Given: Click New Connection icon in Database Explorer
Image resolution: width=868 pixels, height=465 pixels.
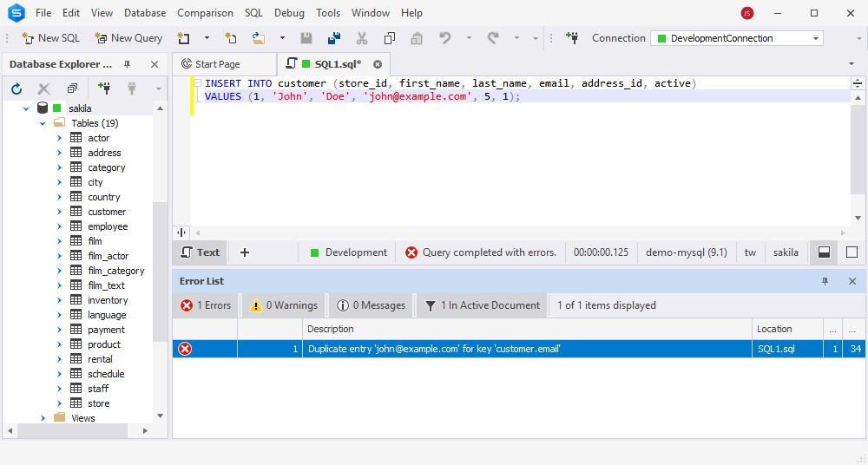Looking at the screenshot, I should click(x=103, y=88).
